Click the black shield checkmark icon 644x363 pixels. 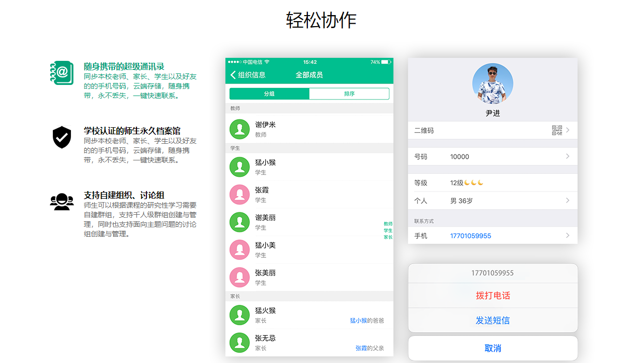coord(62,137)
